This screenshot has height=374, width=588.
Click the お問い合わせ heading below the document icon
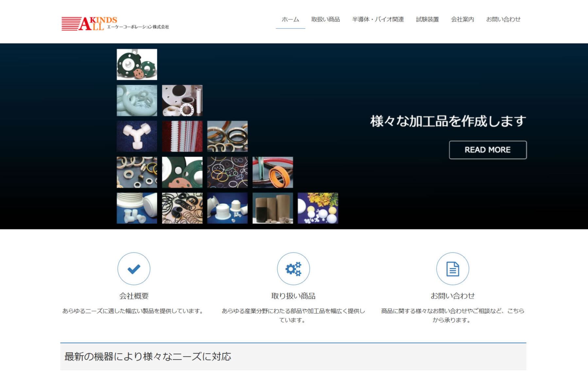tap(452, 296)
